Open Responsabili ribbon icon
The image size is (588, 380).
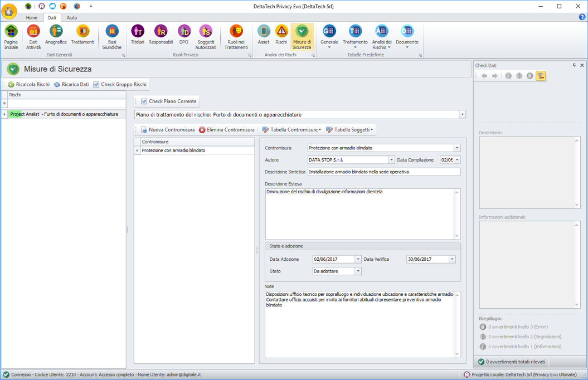click(x=161, y=35)
